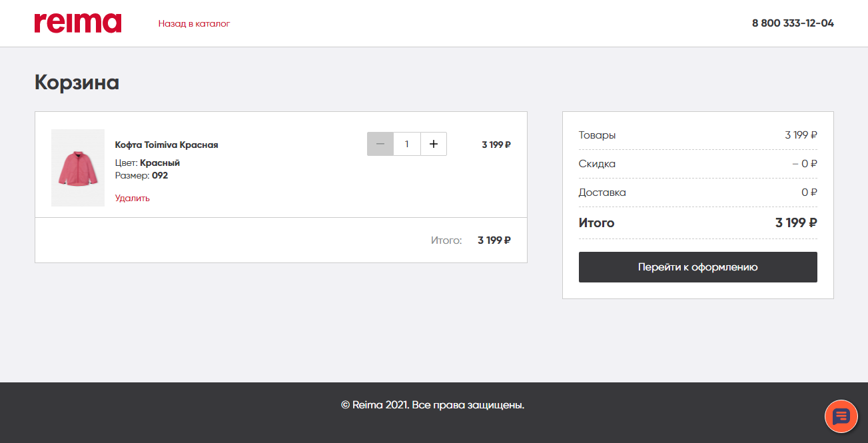868x443 pixels.
Task: Click the Цвет: Красный text
Action: 147,163
